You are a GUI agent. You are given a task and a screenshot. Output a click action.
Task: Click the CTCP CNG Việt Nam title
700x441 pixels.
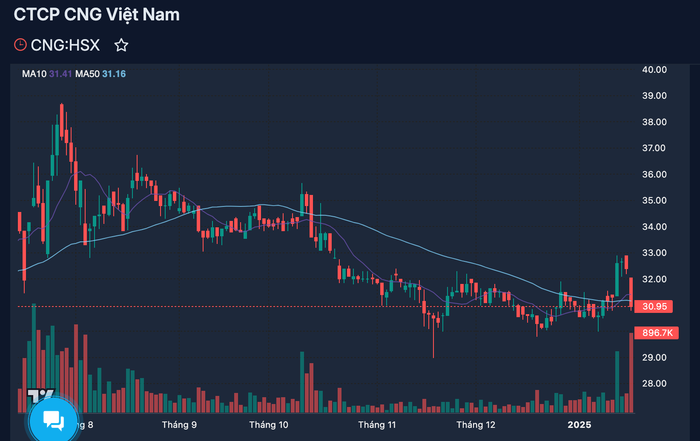coord(96,15)
